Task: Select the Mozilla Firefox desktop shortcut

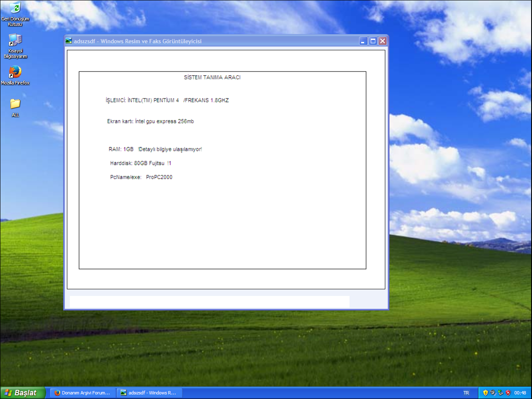Action: pos(15,75)
